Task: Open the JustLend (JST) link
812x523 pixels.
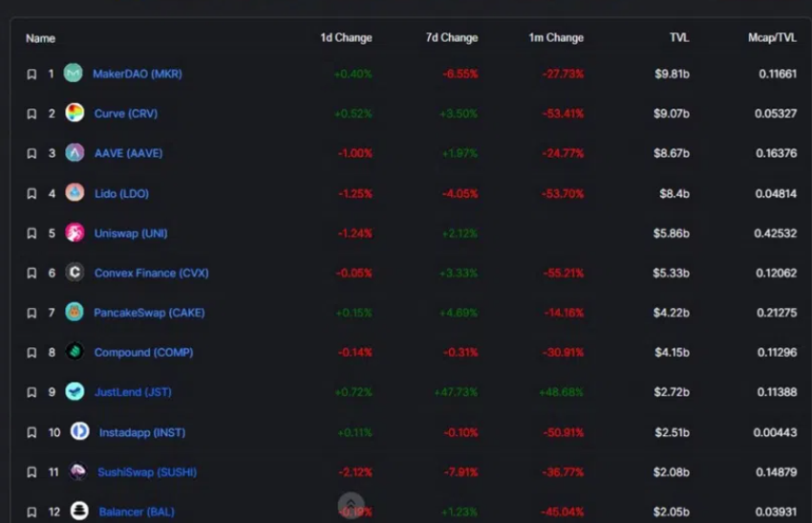Action: coord(133,392)
